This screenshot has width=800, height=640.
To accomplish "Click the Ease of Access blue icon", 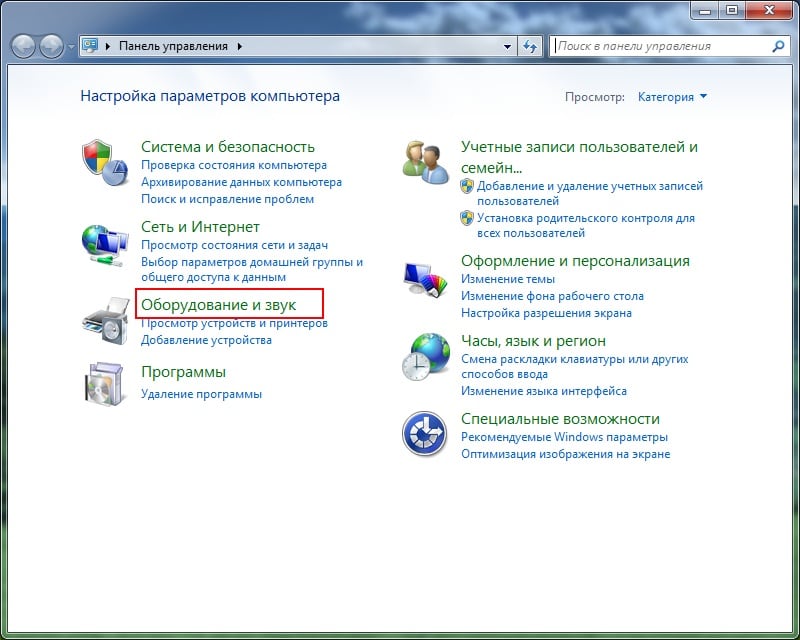I will click(x=426, y=433).
